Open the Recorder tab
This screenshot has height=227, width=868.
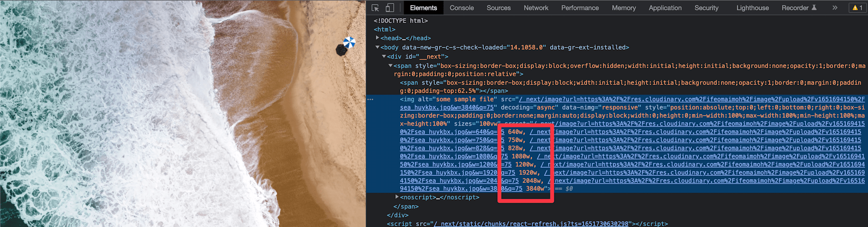point(795,8)
